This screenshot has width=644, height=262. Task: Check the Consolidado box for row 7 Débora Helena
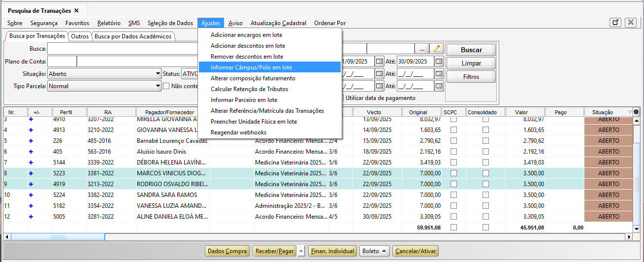click(485, 163)
